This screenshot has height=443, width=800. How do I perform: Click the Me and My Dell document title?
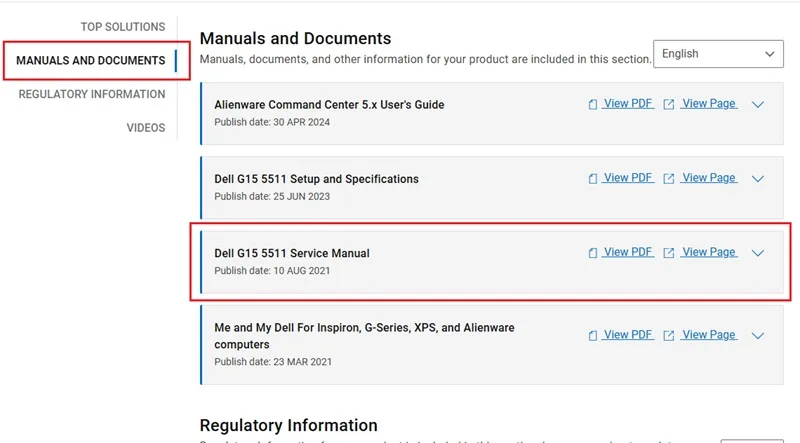click(x=364, y=336)
